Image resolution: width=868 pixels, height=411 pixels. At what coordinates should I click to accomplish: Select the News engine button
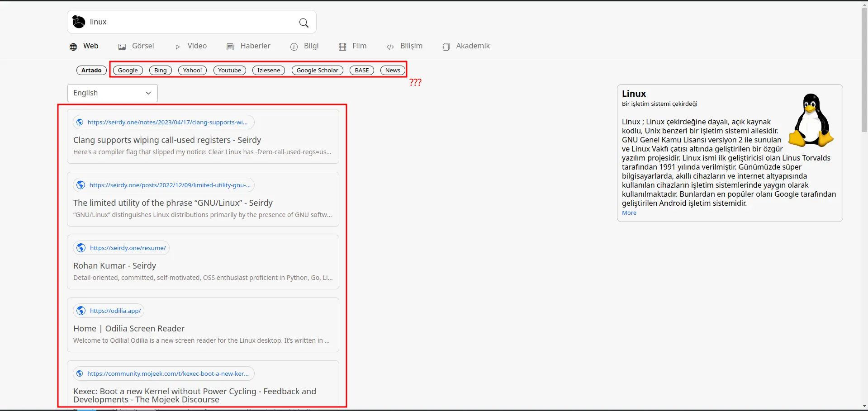(x=393, y=70)
